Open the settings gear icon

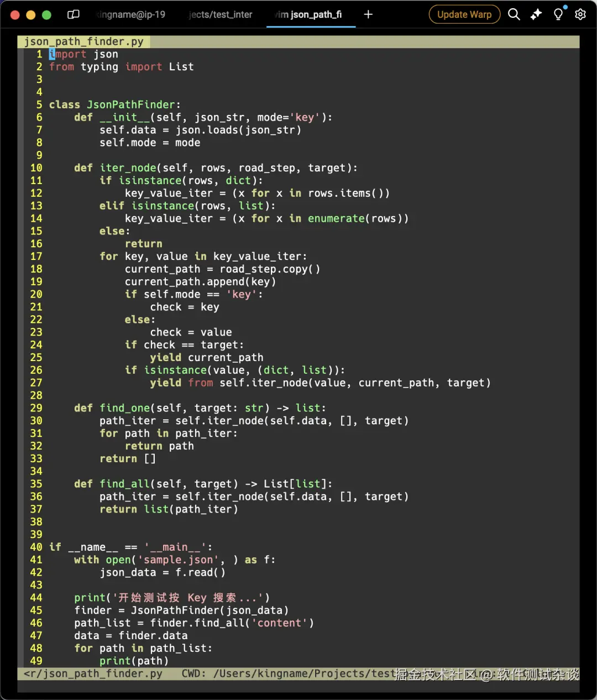point(580,14)
